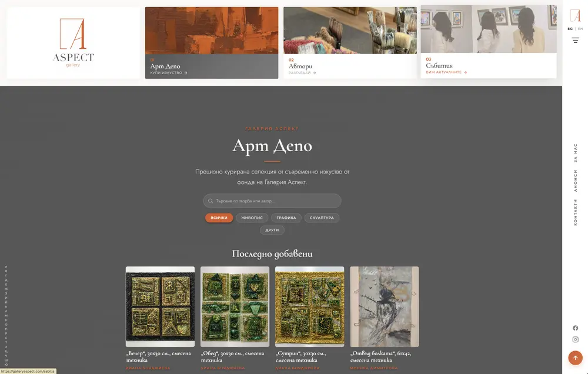588x374 pixels.
Task: Open the Автори card to browse
Action: coord(350,43)
